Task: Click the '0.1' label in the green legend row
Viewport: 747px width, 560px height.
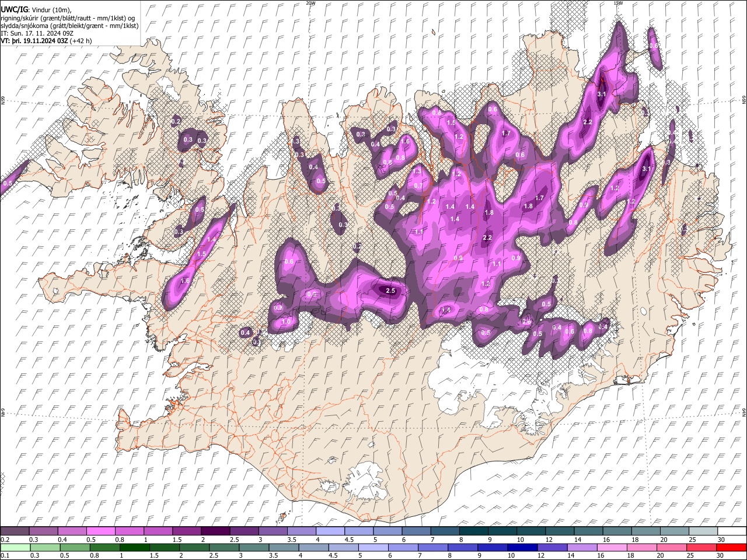Action: point(5,555)
